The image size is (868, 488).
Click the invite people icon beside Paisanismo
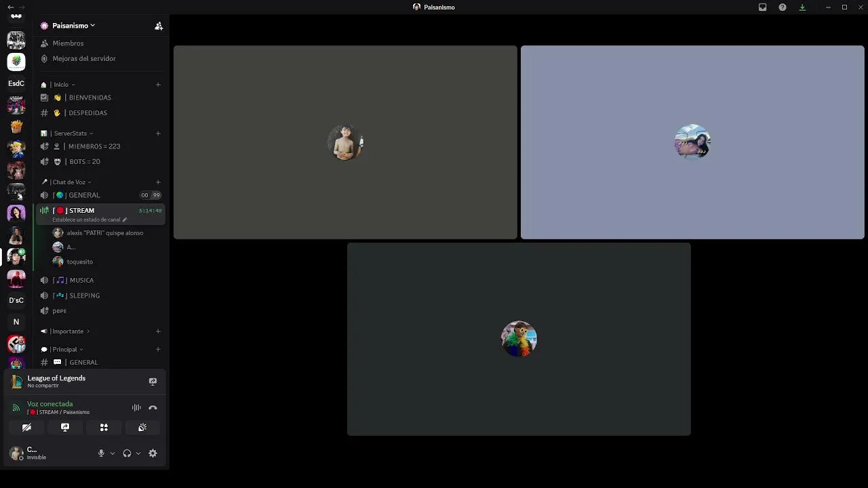(x=159, y=26)
